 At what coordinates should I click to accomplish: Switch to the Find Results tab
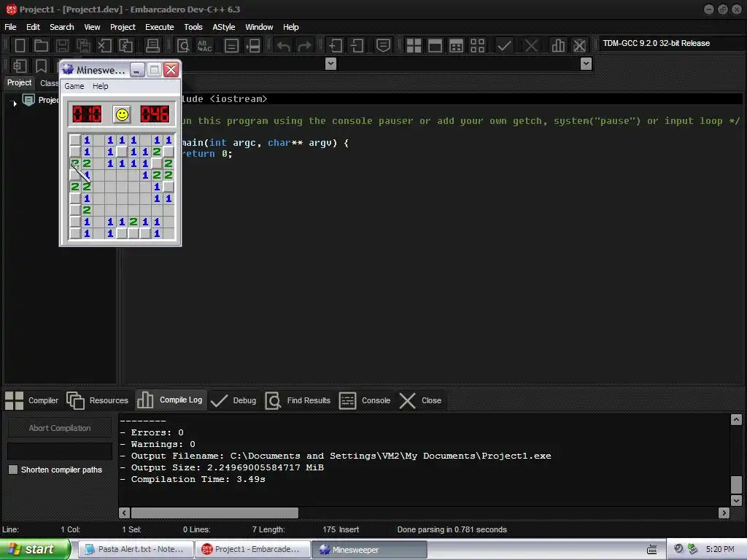[298, 400]
